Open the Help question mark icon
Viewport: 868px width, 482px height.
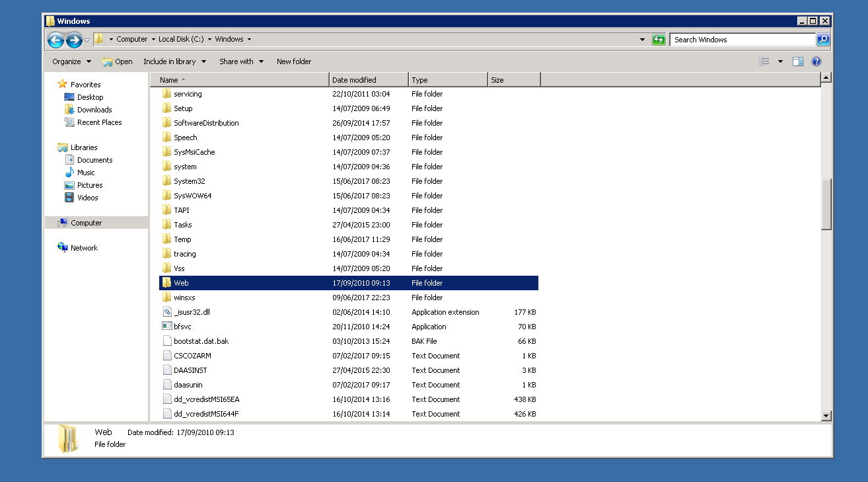click(816, 61)
